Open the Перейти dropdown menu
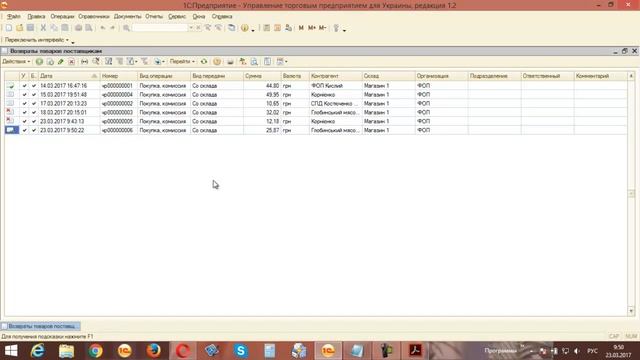The image size is (640, 360). [182, 62]
